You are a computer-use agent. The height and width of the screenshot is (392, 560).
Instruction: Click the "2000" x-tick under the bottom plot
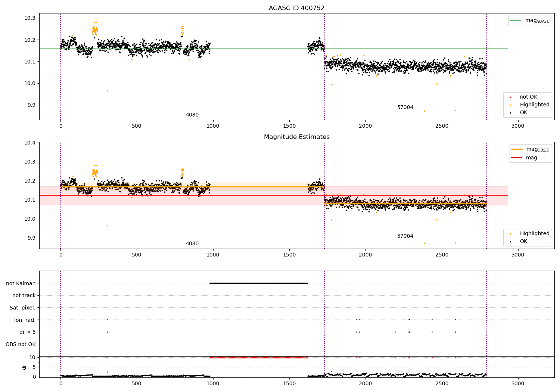(365, 384)
